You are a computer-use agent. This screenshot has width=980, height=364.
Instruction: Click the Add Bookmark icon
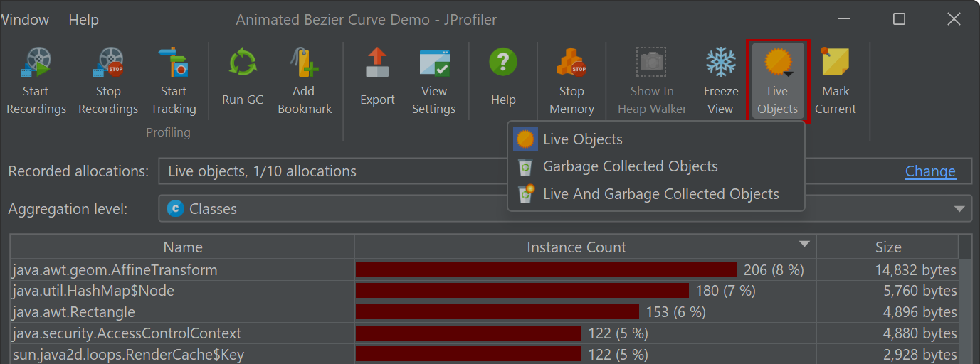(305, 64)
